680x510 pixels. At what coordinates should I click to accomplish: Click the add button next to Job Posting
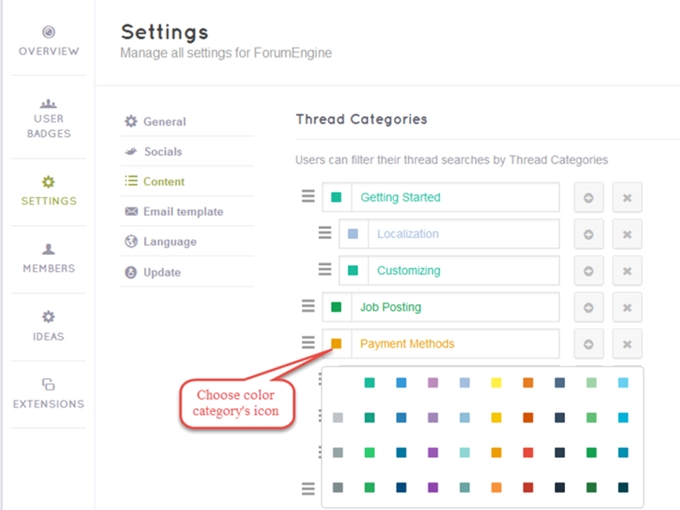[x=588, y=308]
